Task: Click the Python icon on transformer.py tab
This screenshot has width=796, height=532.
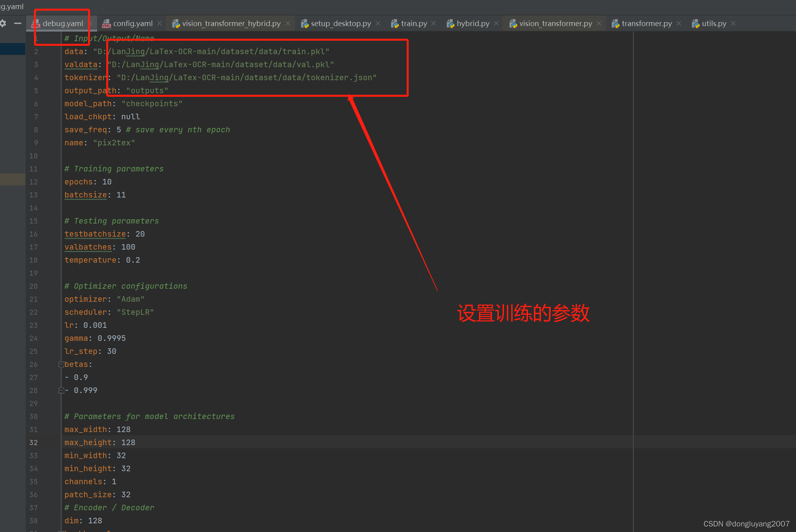Action: [x=615, y=24]
